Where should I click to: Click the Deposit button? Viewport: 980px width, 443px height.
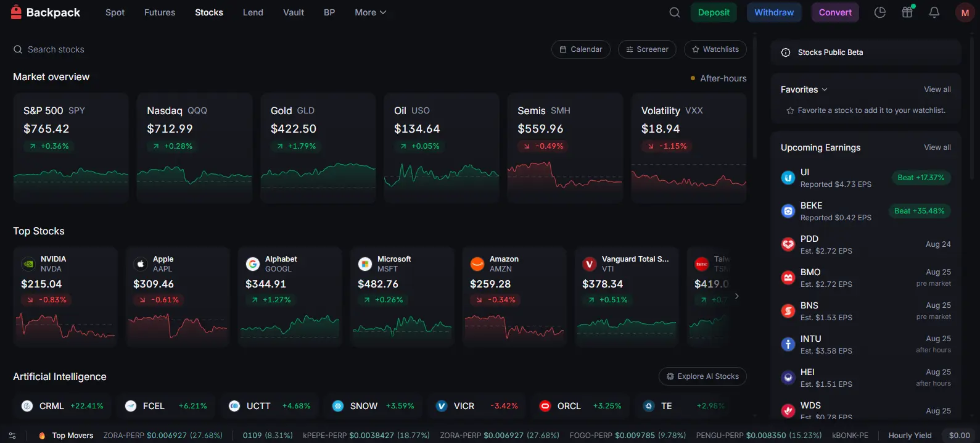point(714,12)
